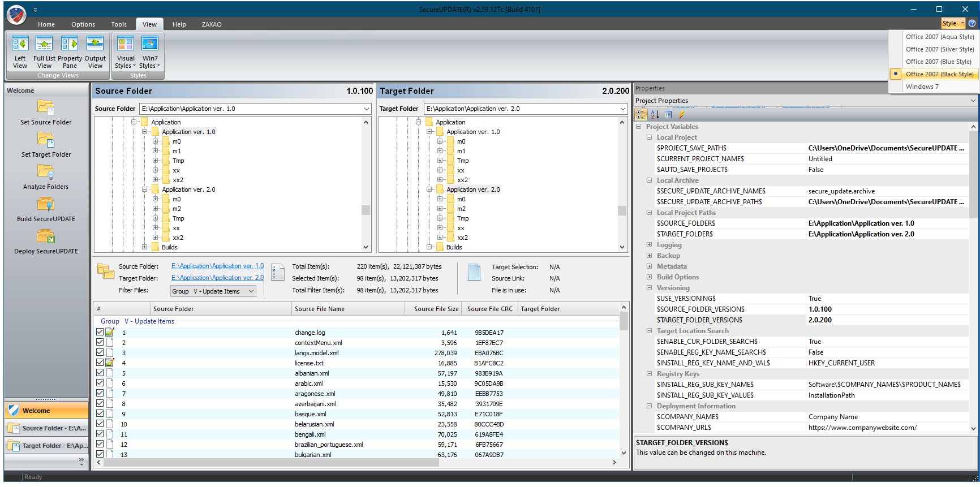Click the $TARGET_FOLDER_VERSION$ value 2.0.200
This screenshot has width=980, height=487.
coord(887,320)
